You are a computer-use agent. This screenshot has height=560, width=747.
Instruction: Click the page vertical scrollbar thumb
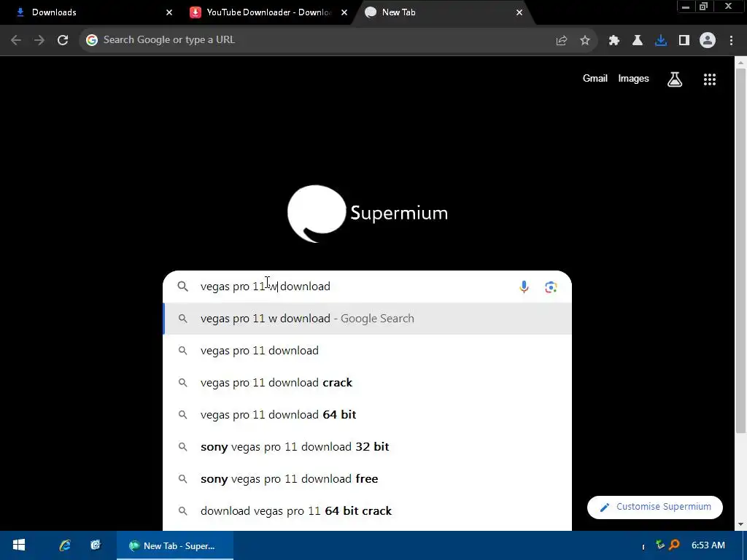point(740,250)
